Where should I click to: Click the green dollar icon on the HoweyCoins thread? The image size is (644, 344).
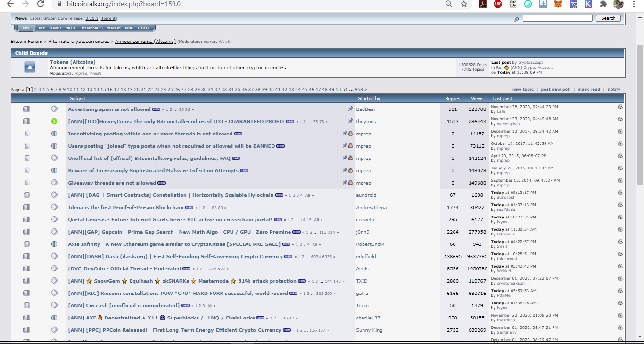click(54, 121)
